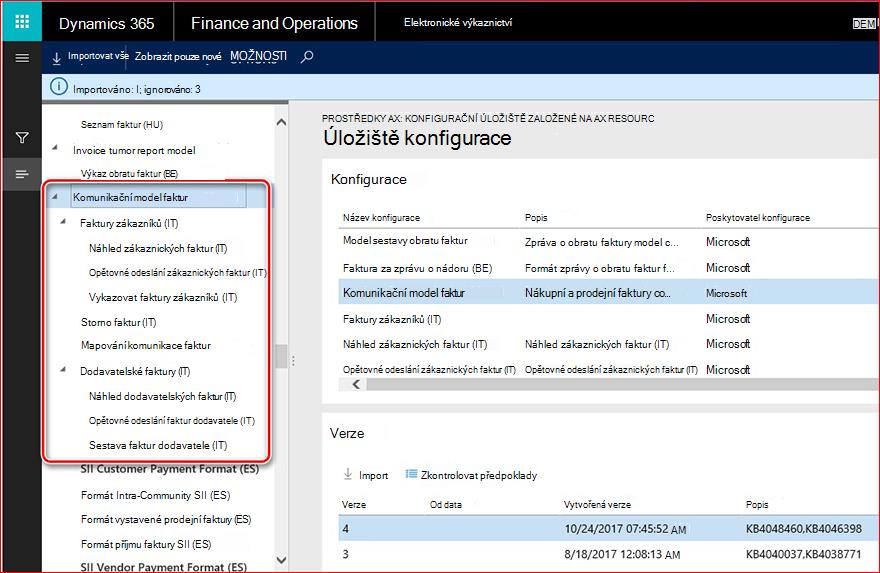Click the Zkontrolovat předpoklady list icon

(x=411, y=474)
